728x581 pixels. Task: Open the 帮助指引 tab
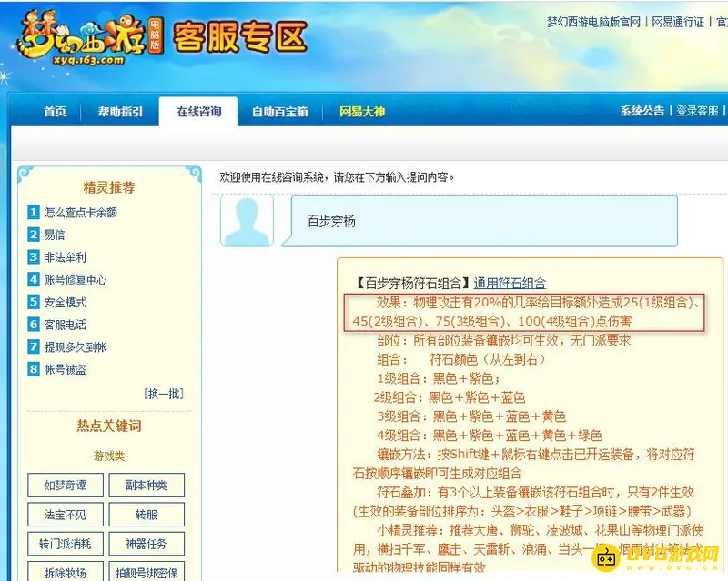(120, 111)
